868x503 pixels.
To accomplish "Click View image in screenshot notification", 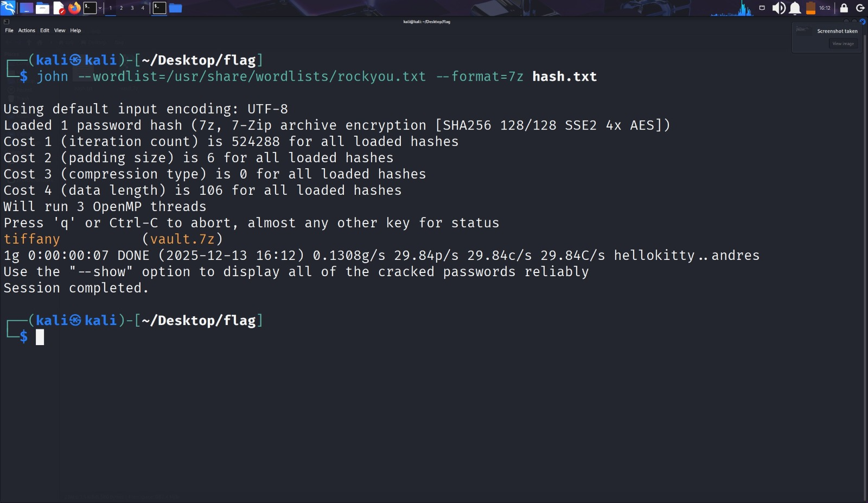I will pyautogui.click(x=843, y=44).
